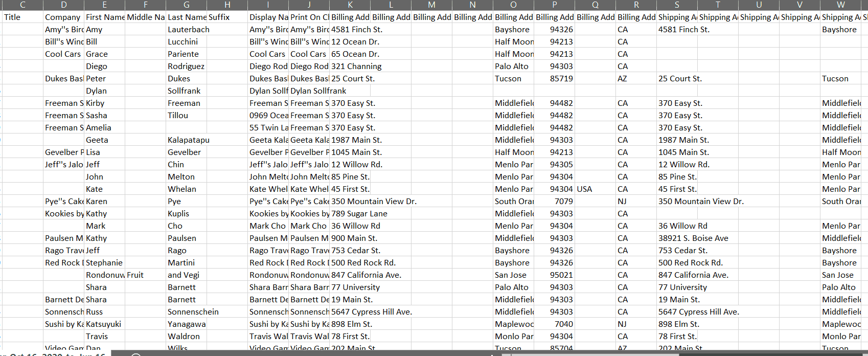
Task: Select billing address 65 Ocean Dr.
Action: click(350, 54)
